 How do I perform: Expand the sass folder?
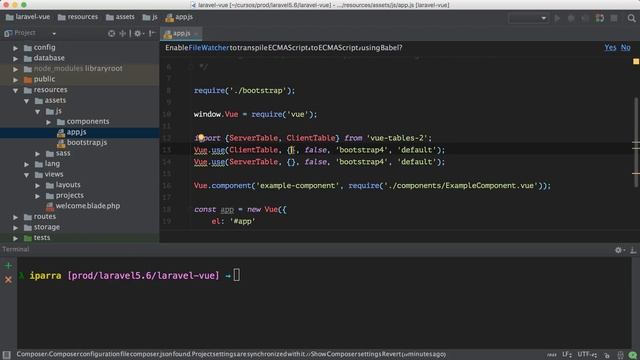38,154
